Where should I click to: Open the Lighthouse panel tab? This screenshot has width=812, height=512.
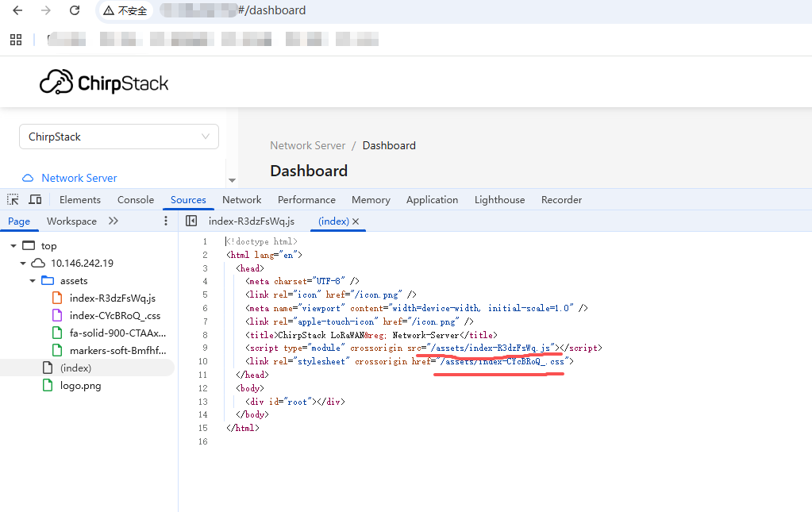[x=500, y=200]
